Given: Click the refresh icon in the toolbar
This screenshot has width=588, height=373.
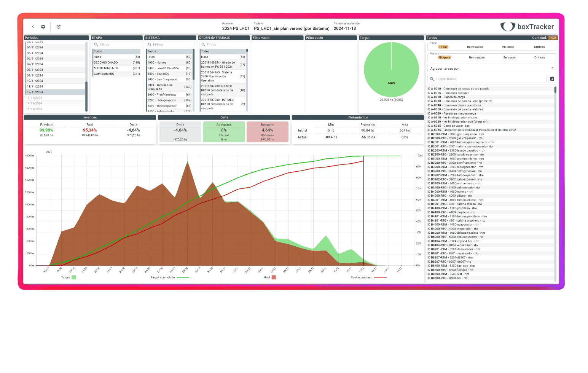Looking at the screenshot, I should (x=58, y=27).
